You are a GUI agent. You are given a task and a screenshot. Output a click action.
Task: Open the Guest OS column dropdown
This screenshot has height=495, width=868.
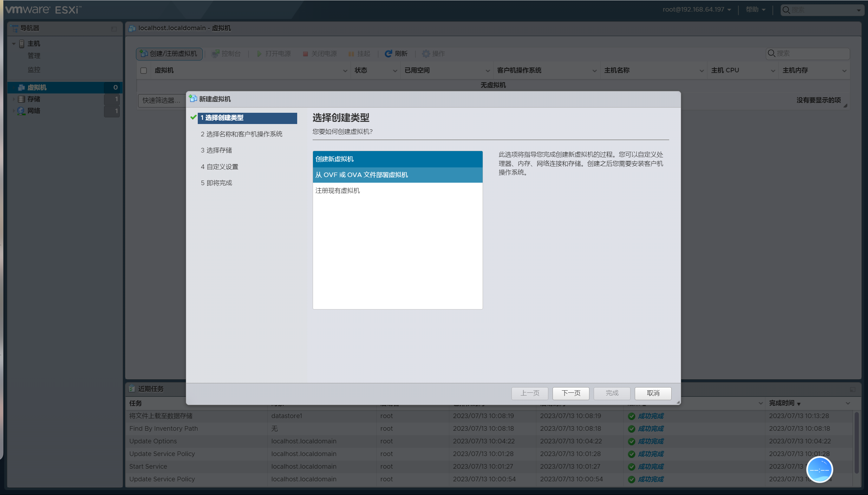594,71
